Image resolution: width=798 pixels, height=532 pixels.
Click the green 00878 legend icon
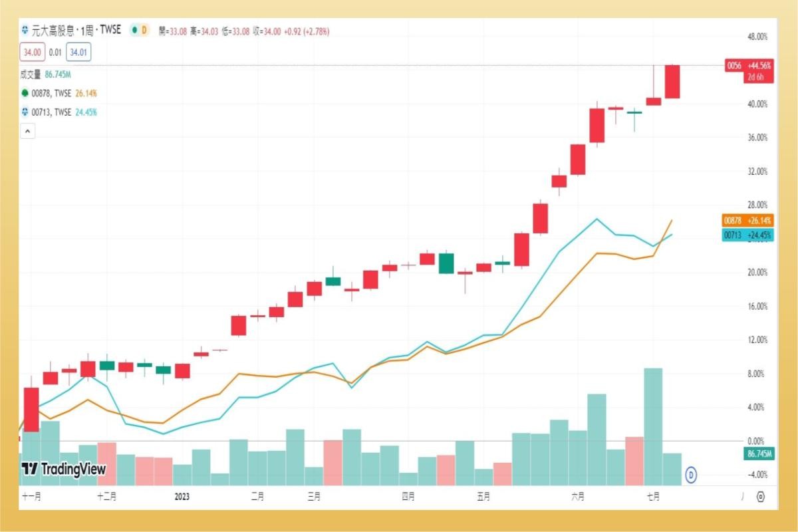click(x=26, y=93)
